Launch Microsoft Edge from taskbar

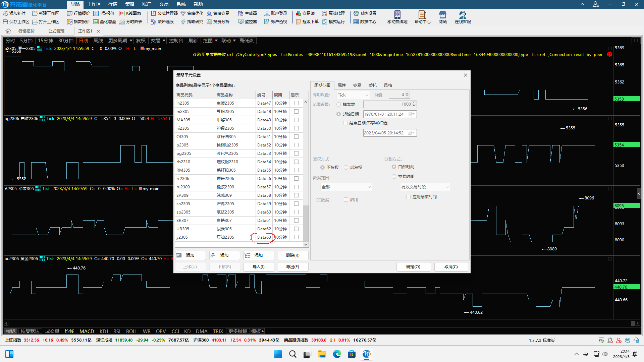337,354
